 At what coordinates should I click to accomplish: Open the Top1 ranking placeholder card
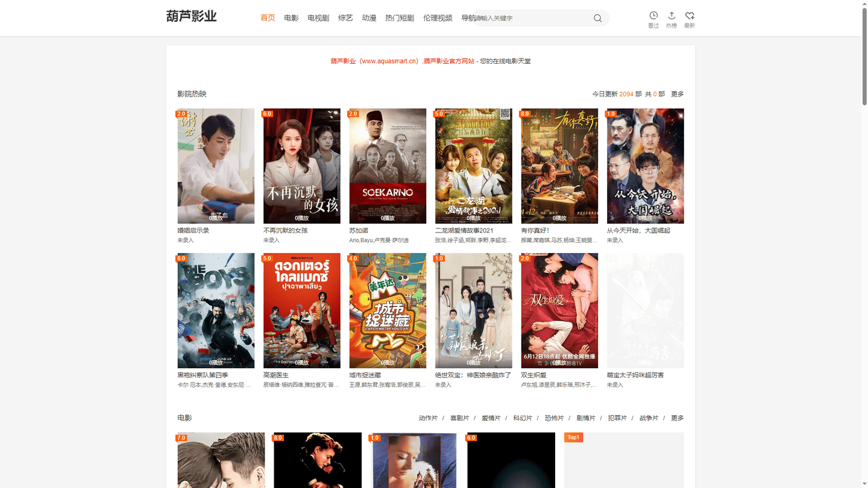point(624,460)
